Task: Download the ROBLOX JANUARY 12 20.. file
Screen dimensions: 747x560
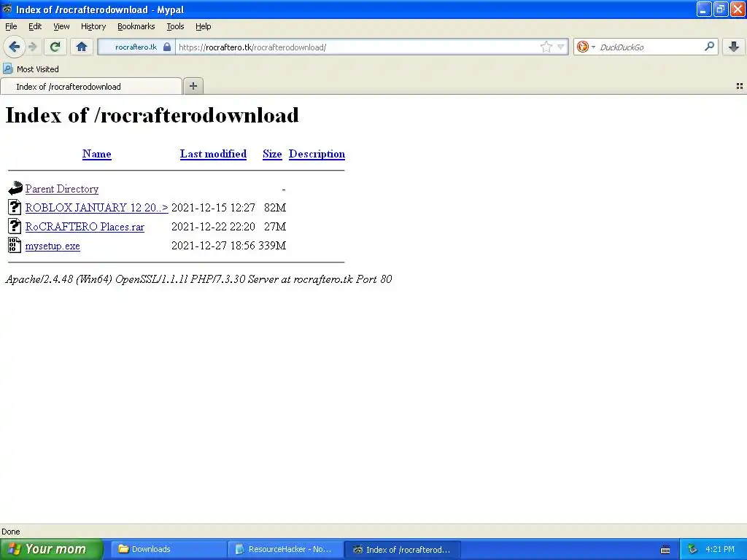Action: 97,208
